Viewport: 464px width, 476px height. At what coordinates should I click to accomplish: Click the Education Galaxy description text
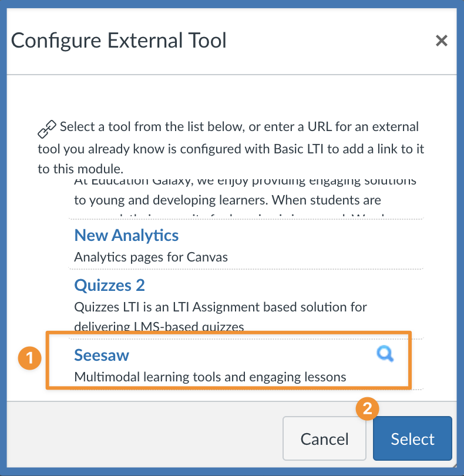tap(245, 182)
